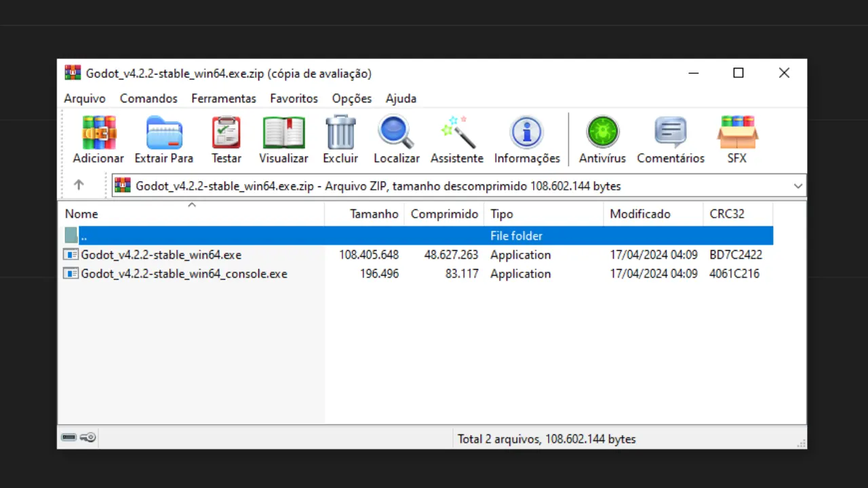The width and height of the screenshot is (868, 488).
Task: Sort by the CRC32 column header
Action: click(738, 213)
